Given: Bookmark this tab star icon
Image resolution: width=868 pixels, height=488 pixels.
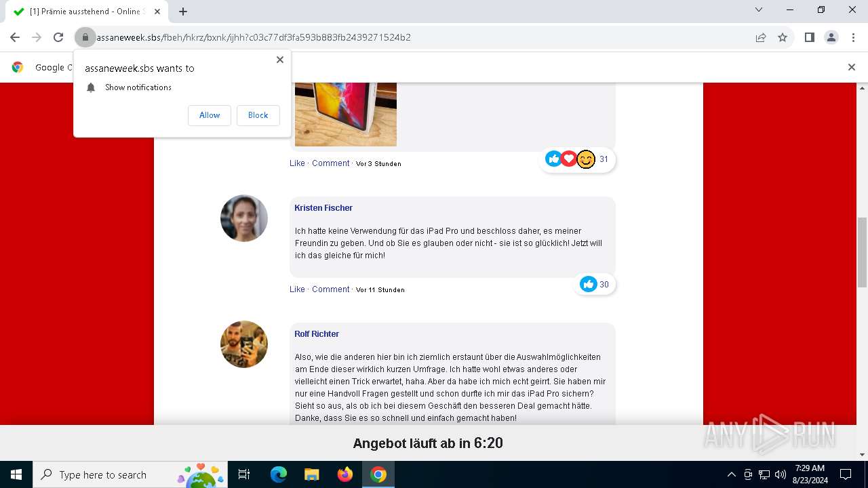Looking at the screenshot, I should (x=783, y=37).
